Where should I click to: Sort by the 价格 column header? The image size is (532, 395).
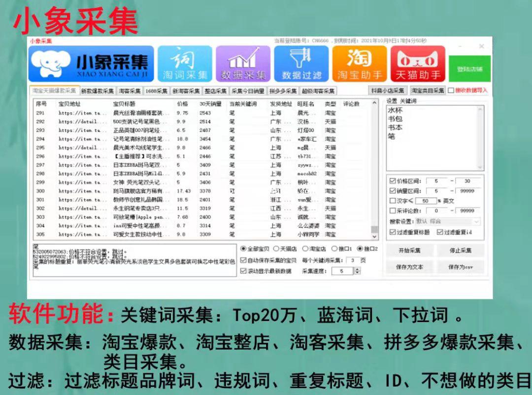pos(182,104)
